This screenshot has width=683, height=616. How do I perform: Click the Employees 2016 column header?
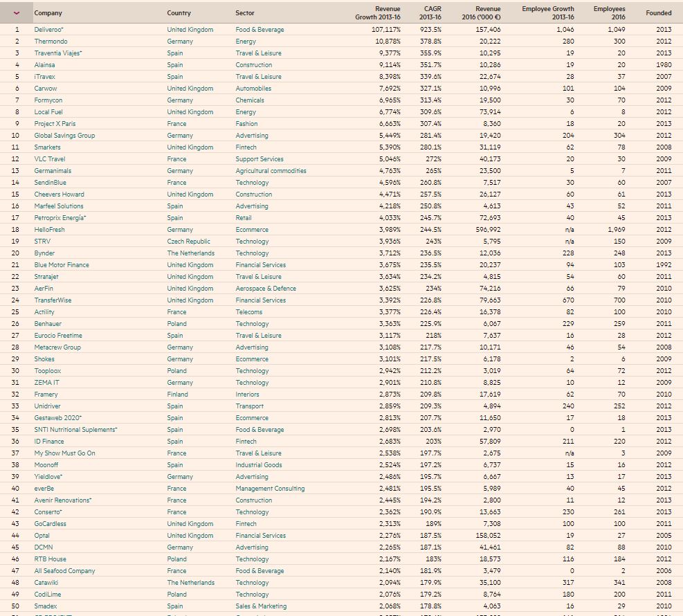coord(609,12)
